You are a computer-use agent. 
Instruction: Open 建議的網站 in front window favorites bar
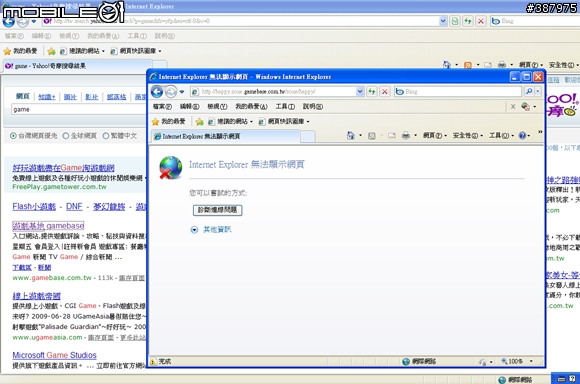(x=230, y=121)
